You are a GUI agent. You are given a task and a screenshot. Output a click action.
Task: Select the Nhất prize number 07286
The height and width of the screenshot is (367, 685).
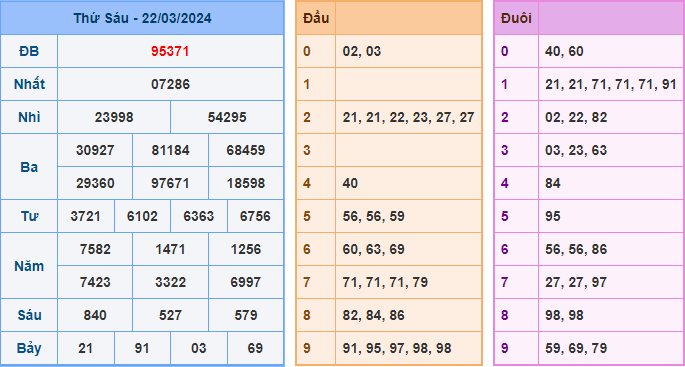[x=170, y=84]
